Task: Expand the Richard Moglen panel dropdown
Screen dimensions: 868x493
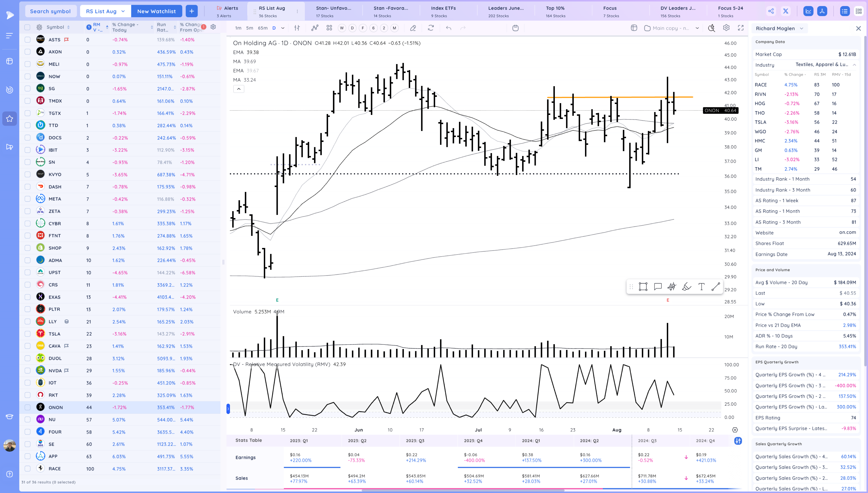Action: [x=801, y=28]
